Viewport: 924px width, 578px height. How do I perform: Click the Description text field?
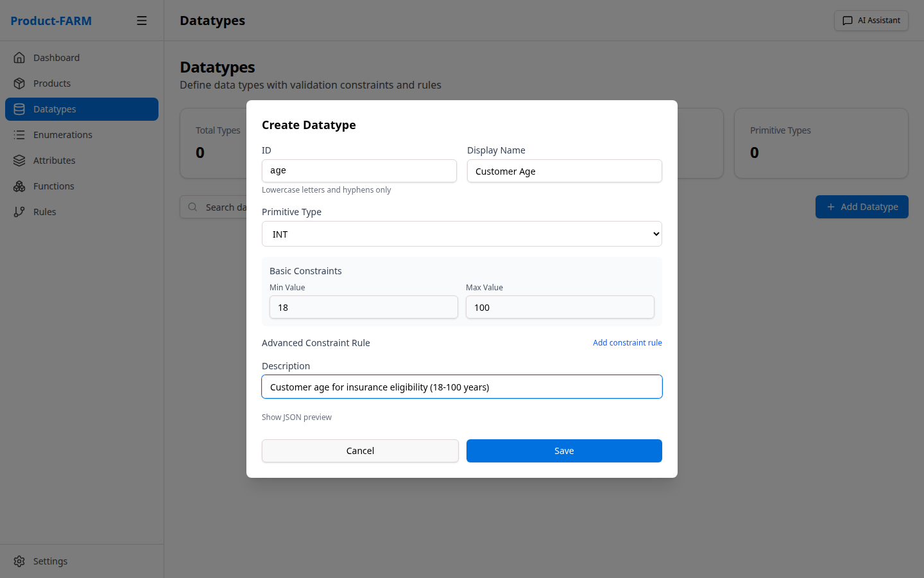(x=461, y=387)
